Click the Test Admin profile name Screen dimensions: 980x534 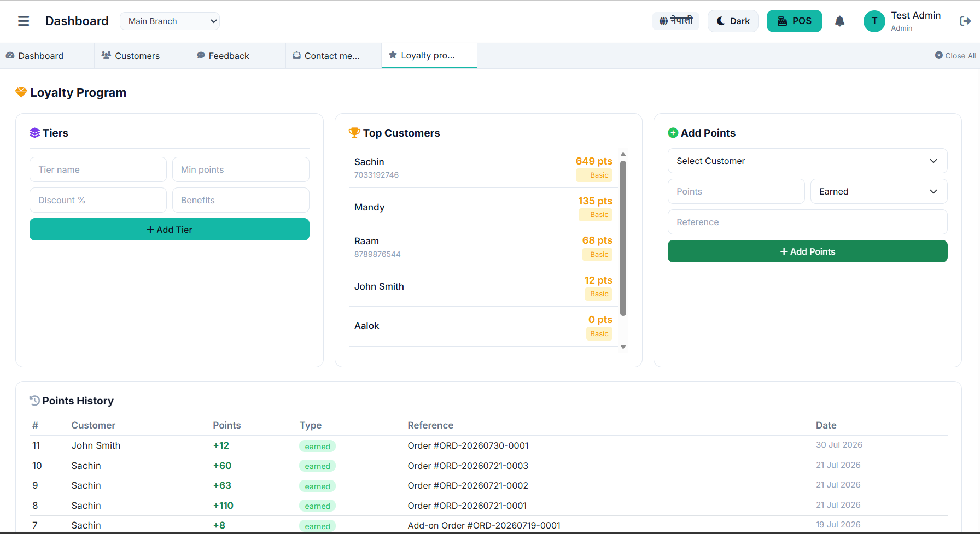[916, 15]
